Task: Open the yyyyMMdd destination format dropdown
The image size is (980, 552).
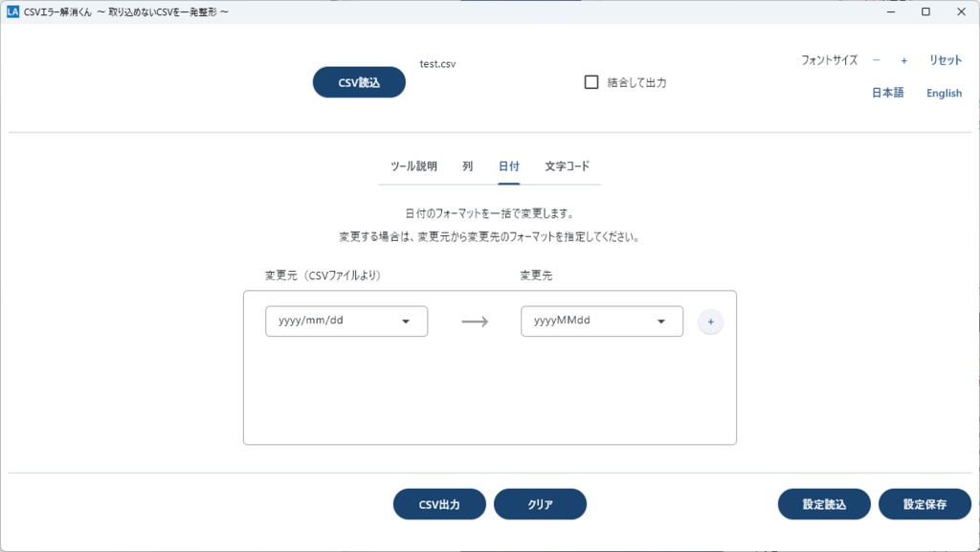Action: click(602, 320)
